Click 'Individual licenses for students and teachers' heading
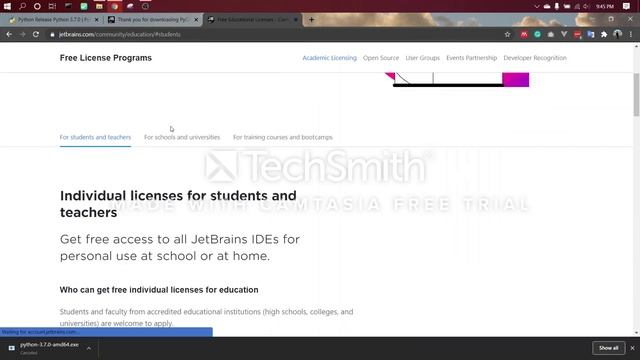The image size is (640, 360). [x=178, y=204]
